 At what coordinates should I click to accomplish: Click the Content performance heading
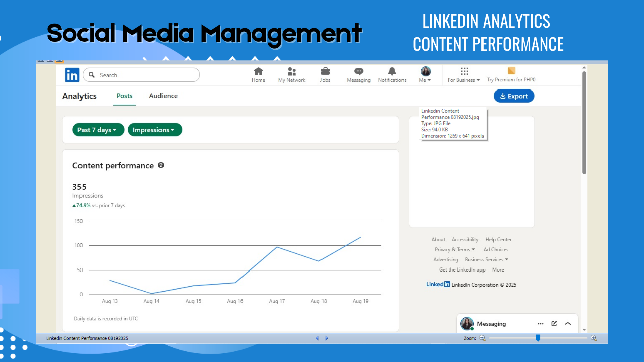point(113,166)
